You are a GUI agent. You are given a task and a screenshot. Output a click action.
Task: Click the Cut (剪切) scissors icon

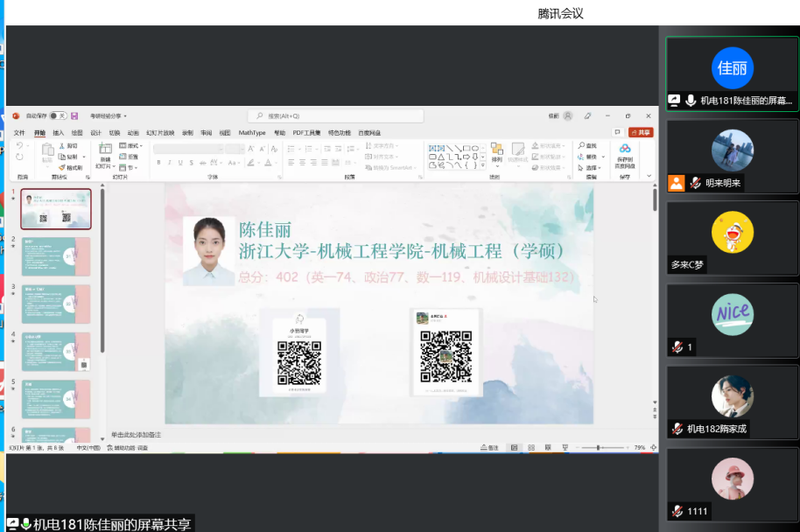[63, 145]
